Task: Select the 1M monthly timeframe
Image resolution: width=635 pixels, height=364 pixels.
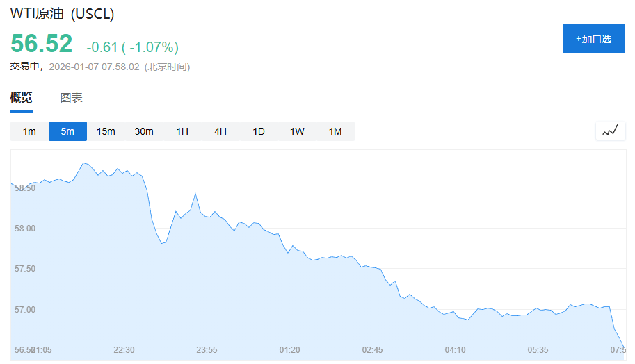Action: (335, 131)
